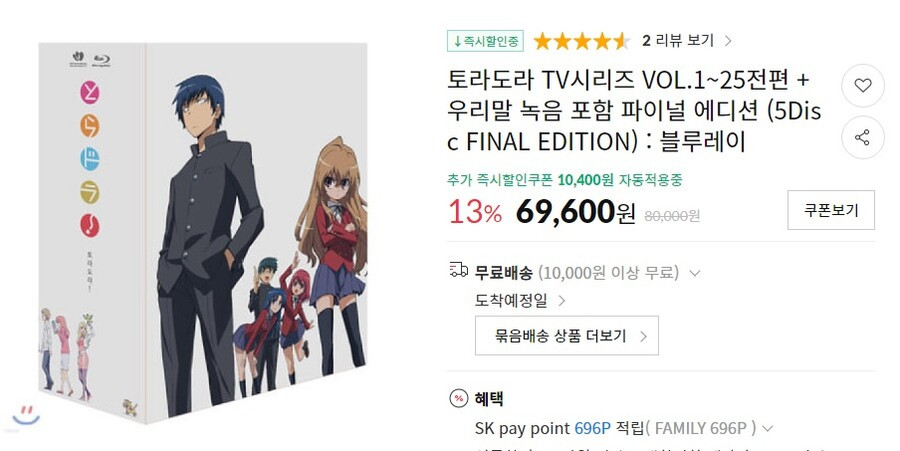Expand SK pay point FAMILY 696P chevron
Screen dimensions: 900x451
click(767, 429)
